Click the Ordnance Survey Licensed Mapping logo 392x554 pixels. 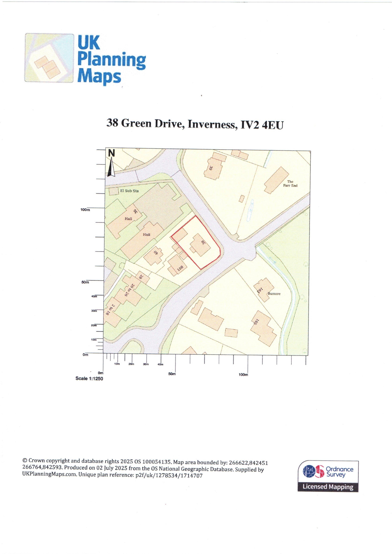328,476
